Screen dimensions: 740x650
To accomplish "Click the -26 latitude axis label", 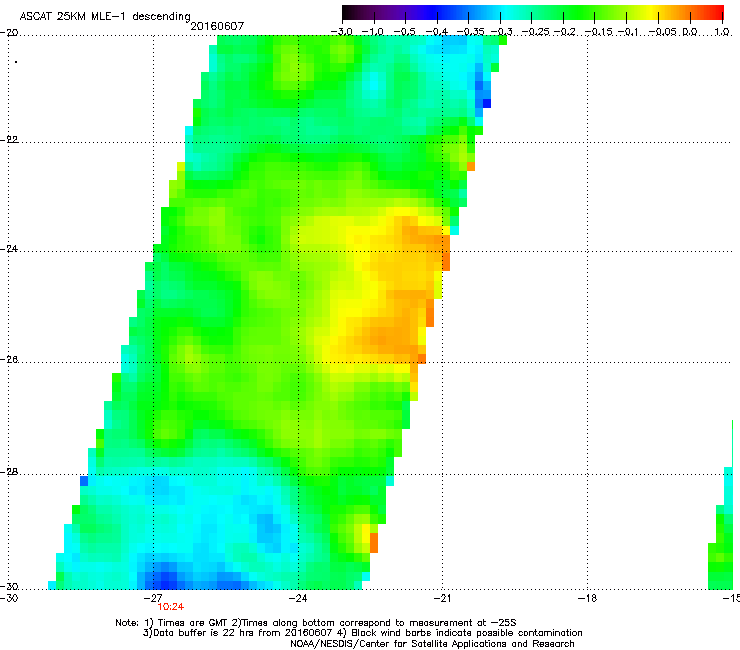I will pyautogui.click(x=9, y=360).
